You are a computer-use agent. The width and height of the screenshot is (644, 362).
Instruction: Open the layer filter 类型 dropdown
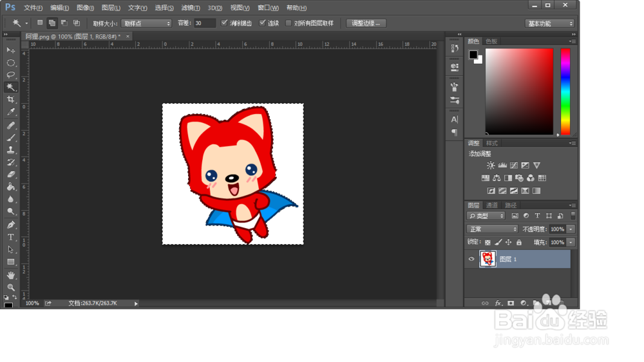[x=486, y=216]
